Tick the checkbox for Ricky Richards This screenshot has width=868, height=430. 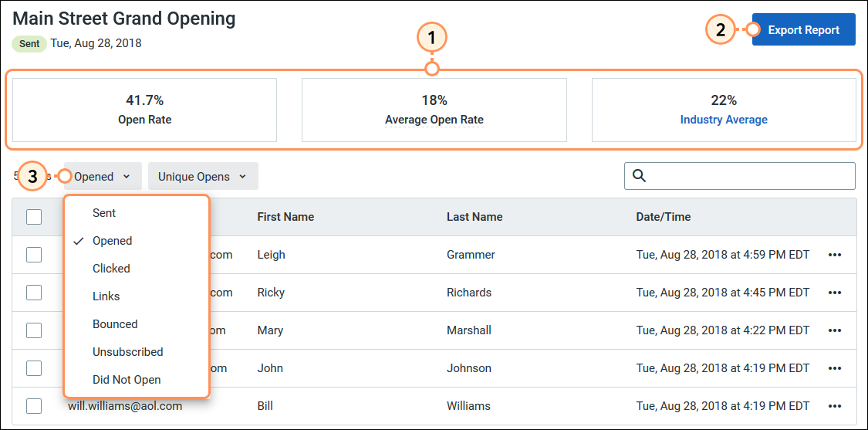34,292
